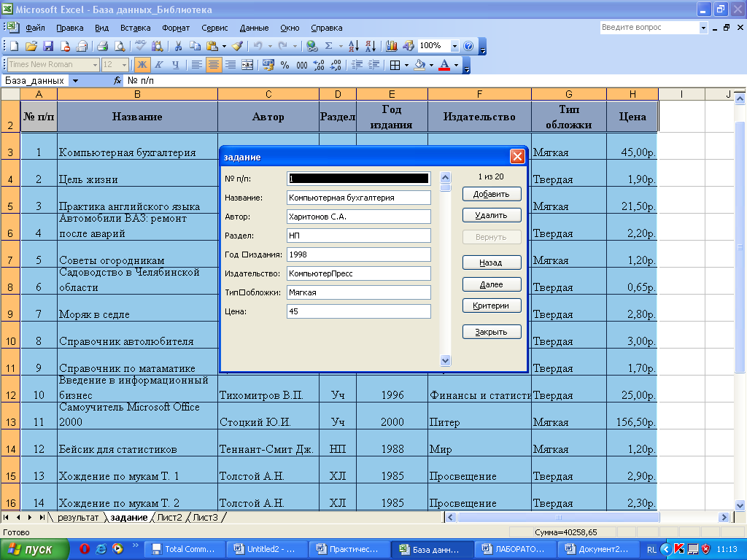Decrease decimal places
Image resolution: width=747 pixels, height=560 pixels.
pyautogui.click(x=336, y=65)
